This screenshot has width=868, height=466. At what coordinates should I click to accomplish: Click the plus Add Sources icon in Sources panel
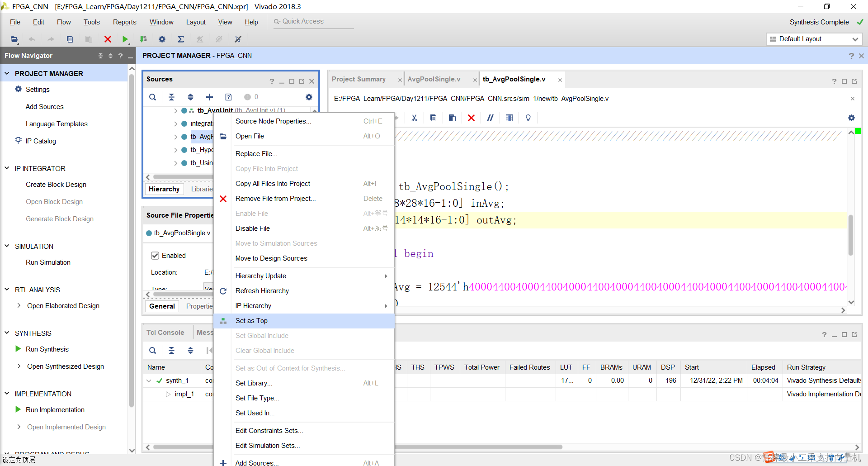pyautogui.click(x=209, y=97)
